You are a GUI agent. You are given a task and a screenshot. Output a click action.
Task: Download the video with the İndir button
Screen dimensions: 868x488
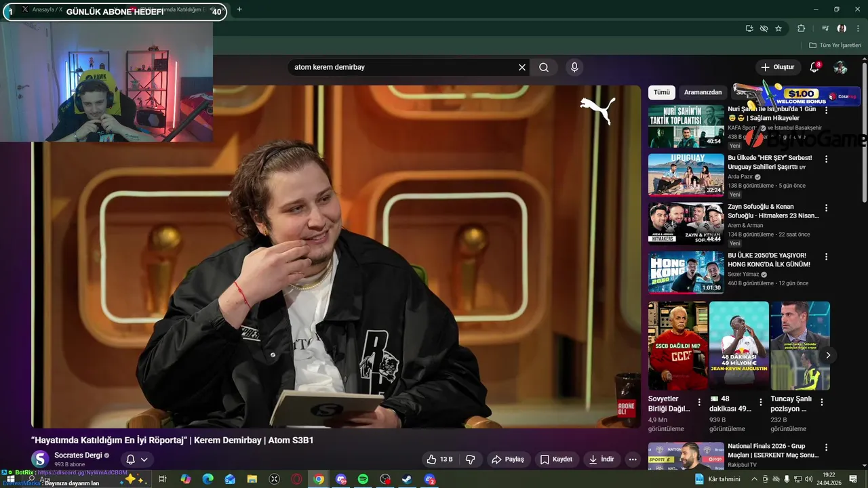(x=601, y=460)
